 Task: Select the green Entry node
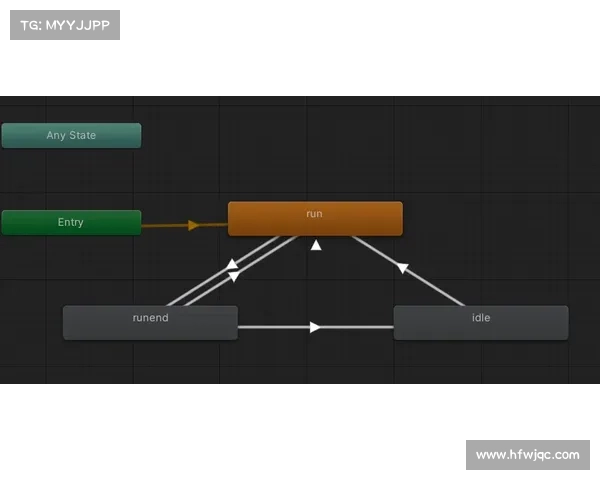71,222
